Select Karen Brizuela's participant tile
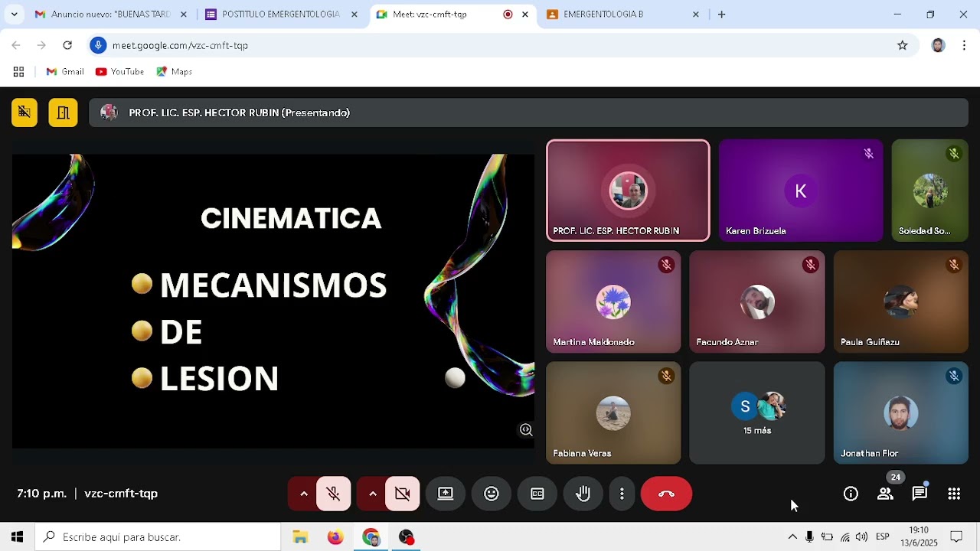Screen dimensions: 980x551 (x=800, y=191)
